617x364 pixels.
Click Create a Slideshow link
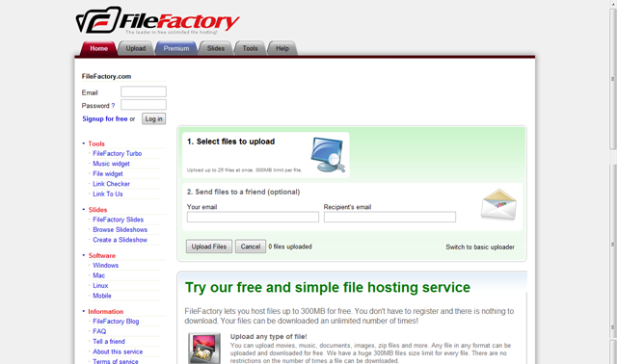tap(120, 240)
